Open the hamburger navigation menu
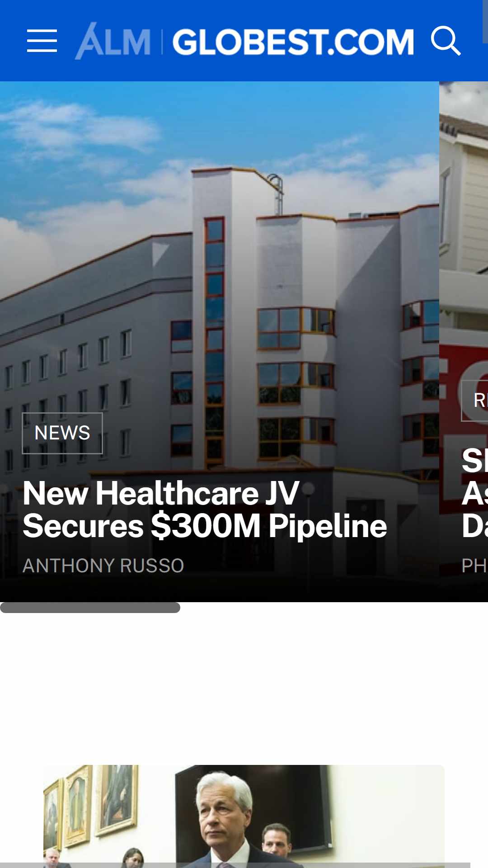The image size is (488, 868). (x=42, y=41)
